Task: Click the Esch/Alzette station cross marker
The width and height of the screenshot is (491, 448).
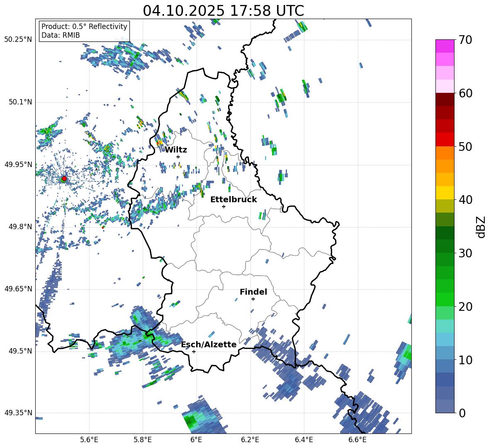Action: (194, 351)
